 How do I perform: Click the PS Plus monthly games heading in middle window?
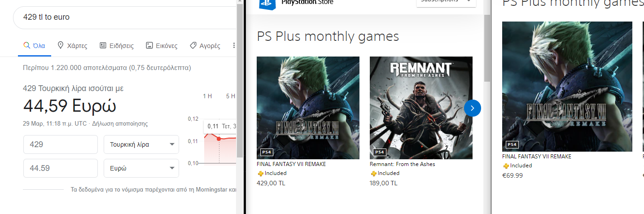[328, 36]
